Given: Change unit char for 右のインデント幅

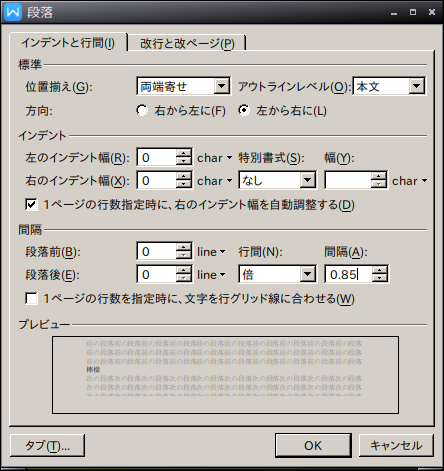Looking at the screenshot, I should 214,181.
